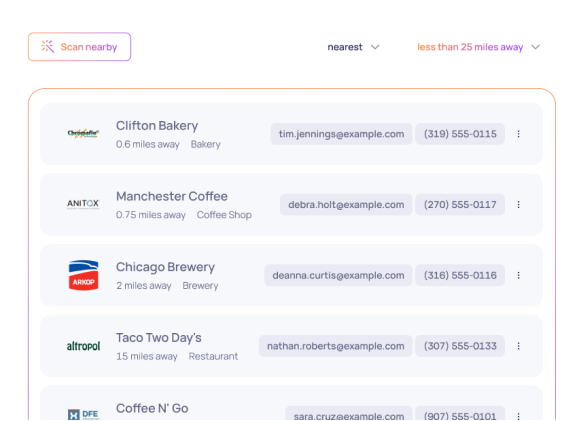Expand the nearest sort dropdown
The width and height of the screenshot is (584, 421).
pyautogui.click(x=353, y=47)
